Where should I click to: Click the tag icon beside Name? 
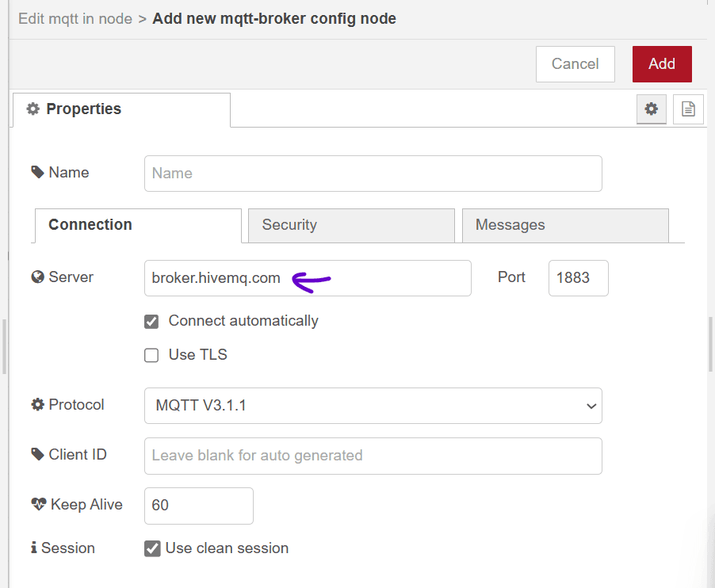coord(37,172)
